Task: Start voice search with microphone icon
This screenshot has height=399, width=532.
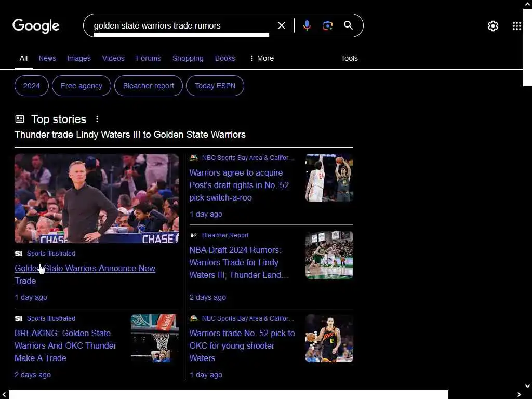Action: [x=307, y=25]
